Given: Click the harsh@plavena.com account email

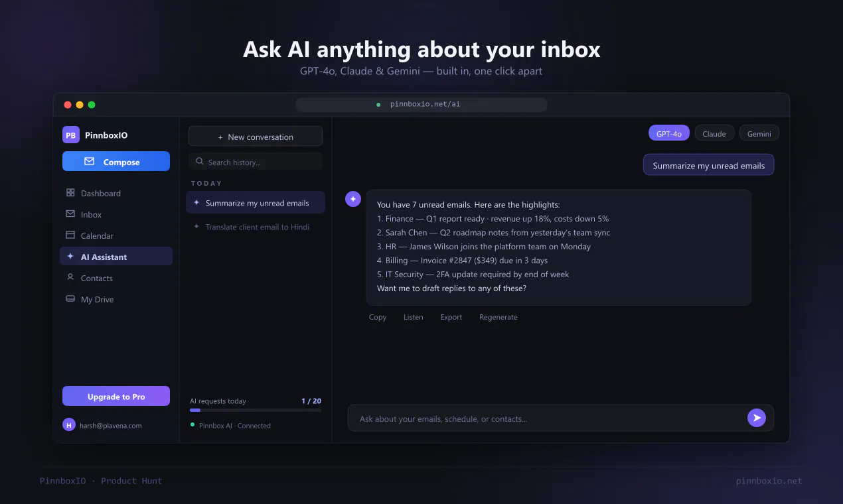Looking at the screenshot, I should coord(111,426).
